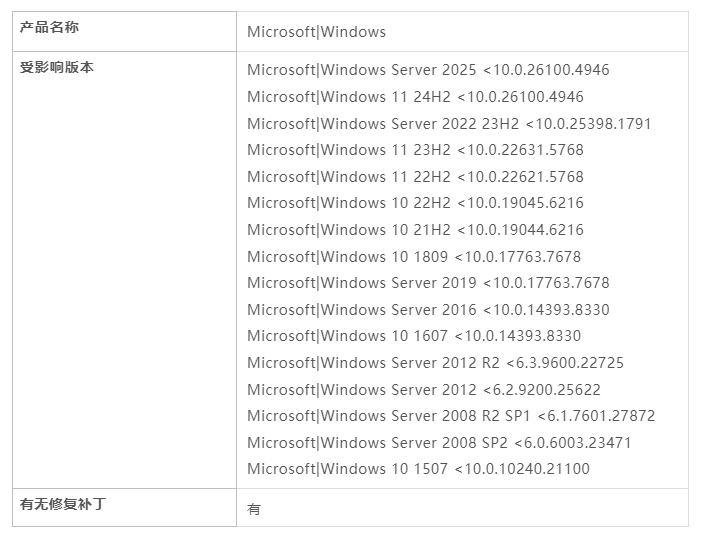Click the Microsoft|Windows product name value

coord(316,32)
